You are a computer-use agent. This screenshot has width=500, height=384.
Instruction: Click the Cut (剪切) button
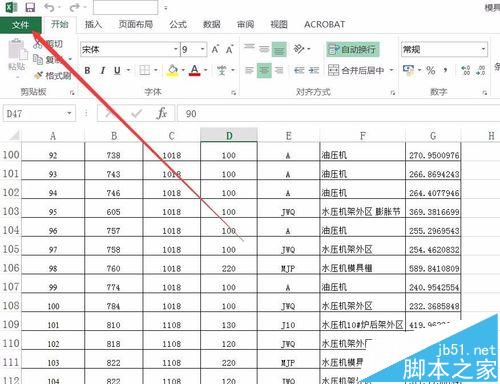[49, 44]
